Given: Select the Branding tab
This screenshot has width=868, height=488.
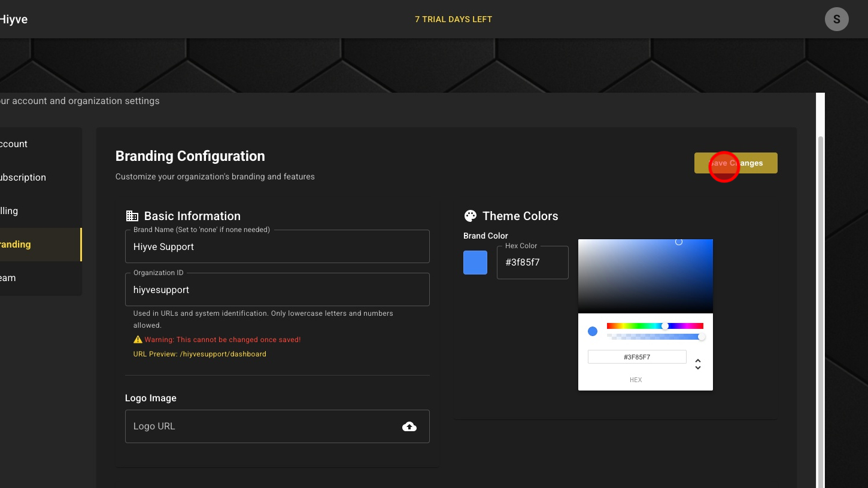Looking at the screenshot, I should pyautogui.click(x=16, y=245).
